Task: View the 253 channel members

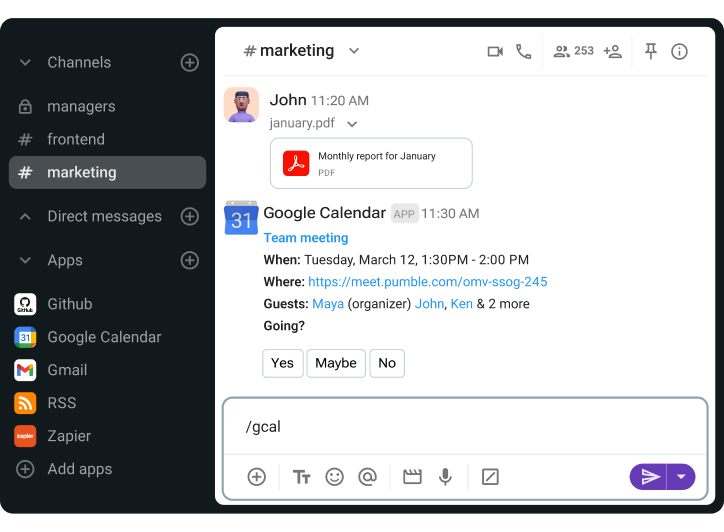Action: [573, 51]
